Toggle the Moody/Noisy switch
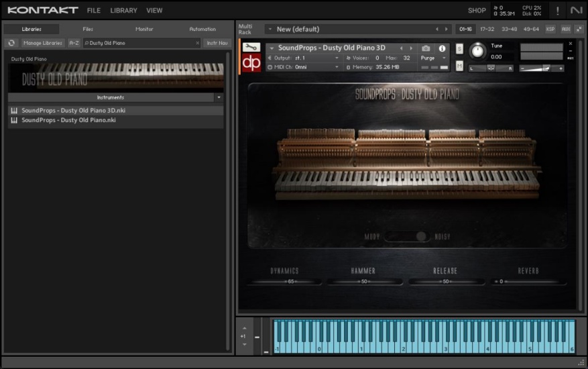This screenshot has height=369, width=588. pos(407,236)
